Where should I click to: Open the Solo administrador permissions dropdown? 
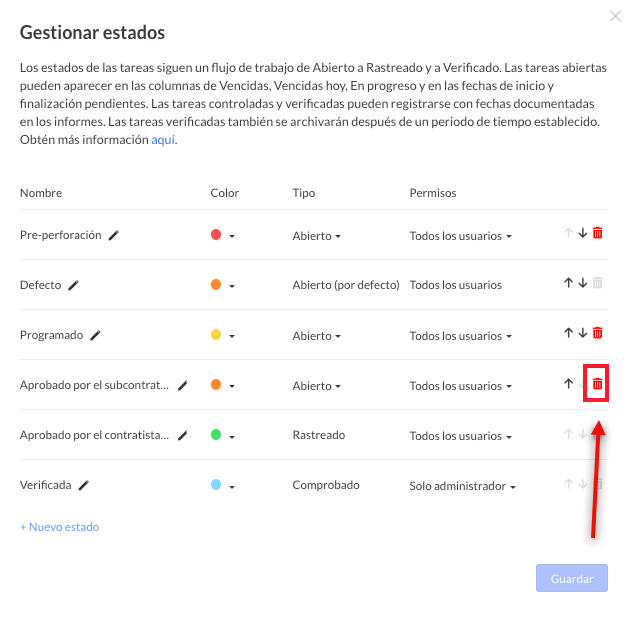[x=463, y=486]
